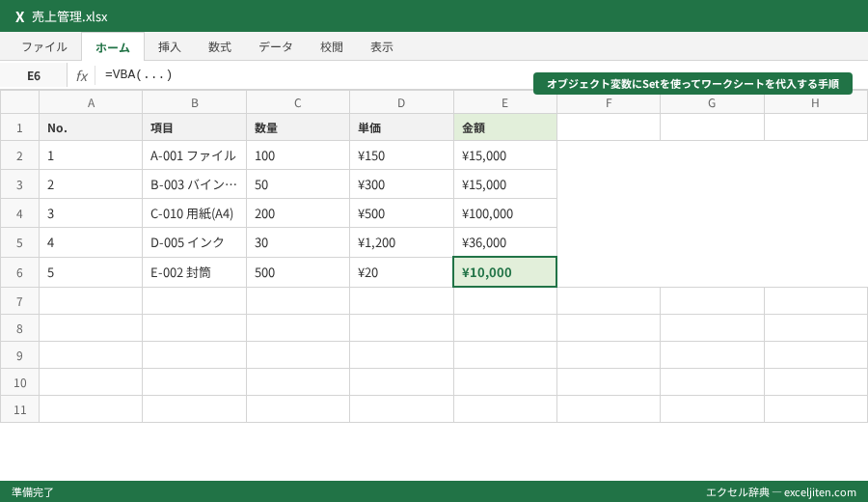Open the ファイル tab
868x502 pixels.
[x=44, y=46]
